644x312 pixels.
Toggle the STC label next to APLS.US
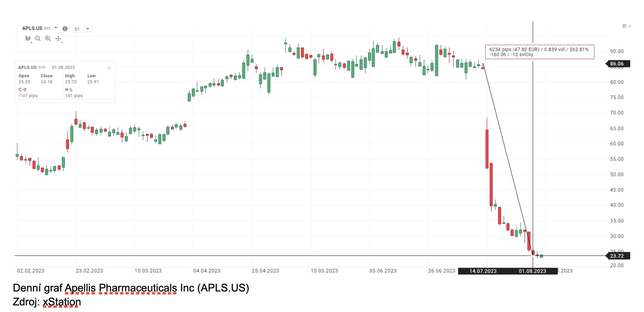(x=47, y=28)
